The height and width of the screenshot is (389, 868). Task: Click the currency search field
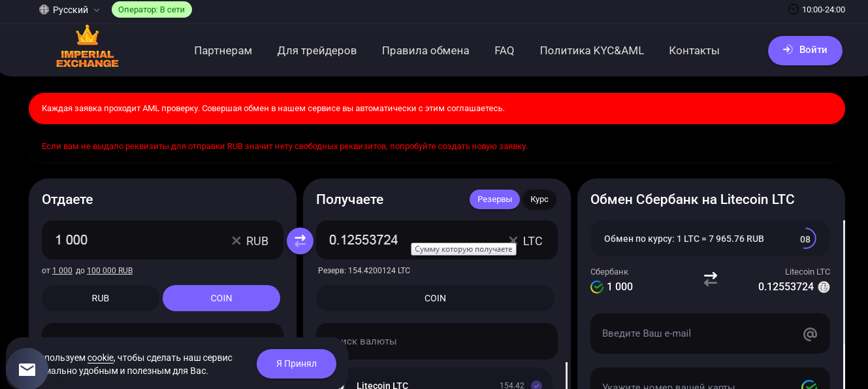[437, 341]
